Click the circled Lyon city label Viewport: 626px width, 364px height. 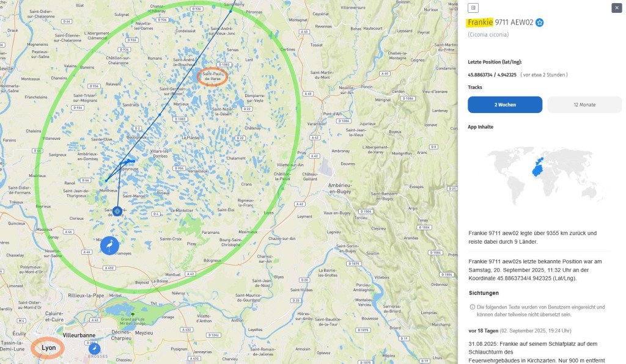point(48,347)
